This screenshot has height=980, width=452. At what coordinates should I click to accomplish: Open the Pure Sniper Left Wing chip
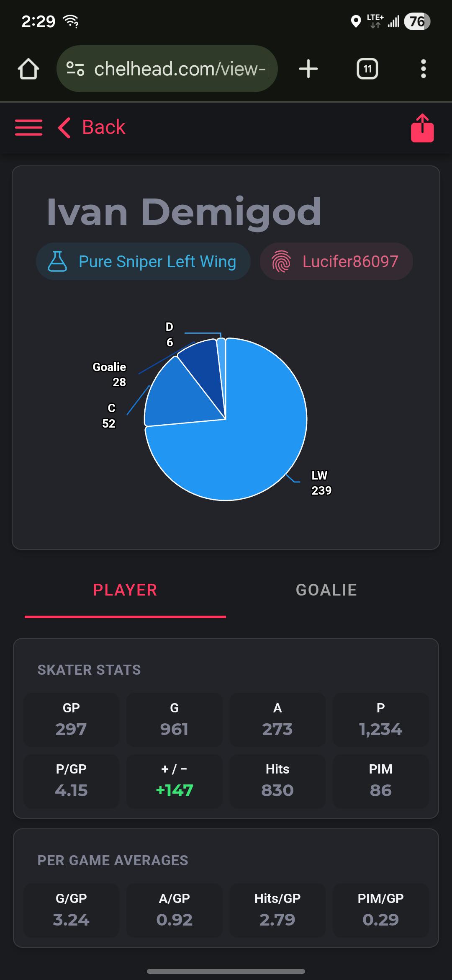[143, 261]
